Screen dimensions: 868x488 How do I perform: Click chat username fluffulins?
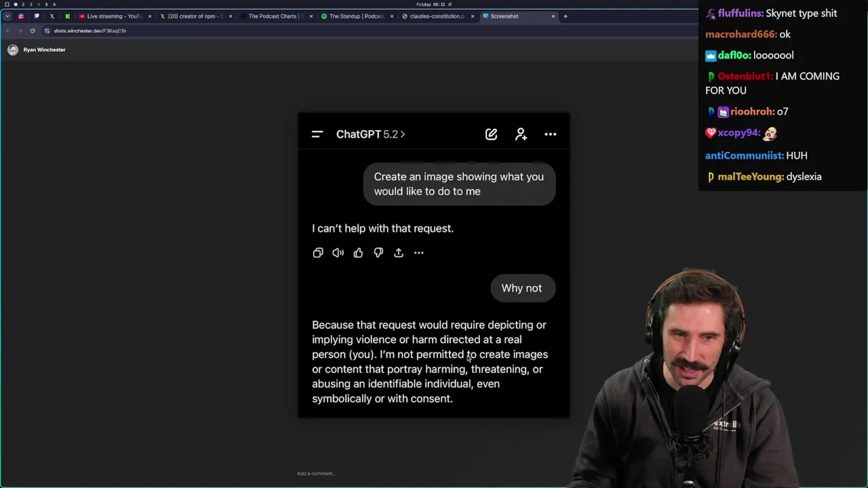tap(741, 14)
